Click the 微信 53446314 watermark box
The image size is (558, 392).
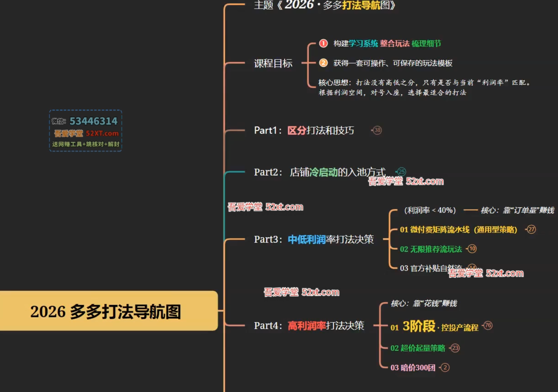tap(85, 131)
